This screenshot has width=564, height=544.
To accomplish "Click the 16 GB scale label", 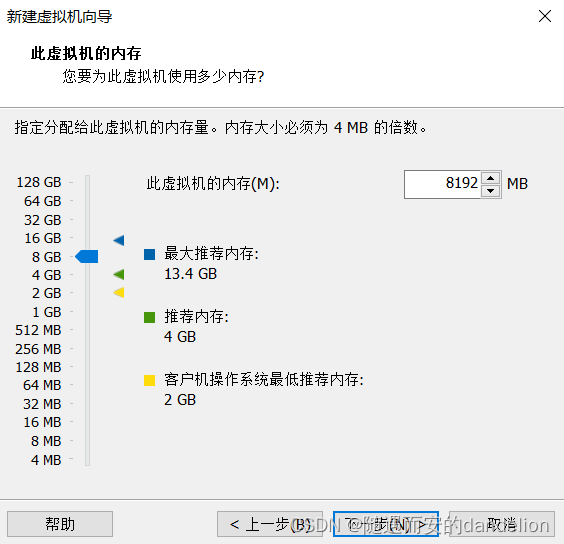I will click(42, 238).
